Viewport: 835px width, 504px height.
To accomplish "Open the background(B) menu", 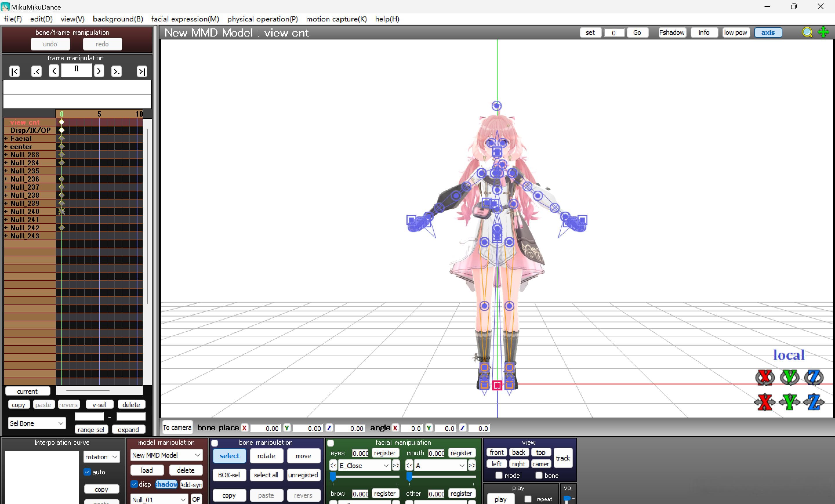I will coord(118,19).
